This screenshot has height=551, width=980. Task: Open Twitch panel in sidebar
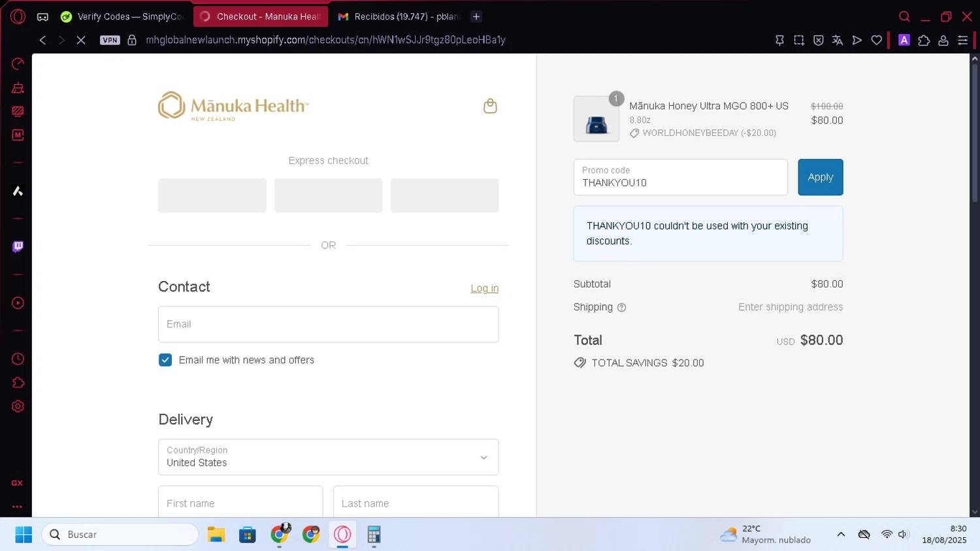coord(18,246)
